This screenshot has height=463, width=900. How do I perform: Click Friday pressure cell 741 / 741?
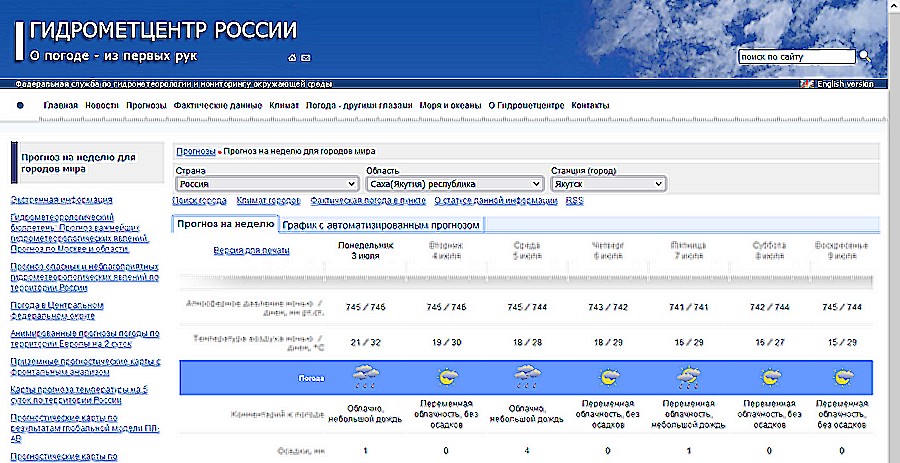tap(689, 308)
